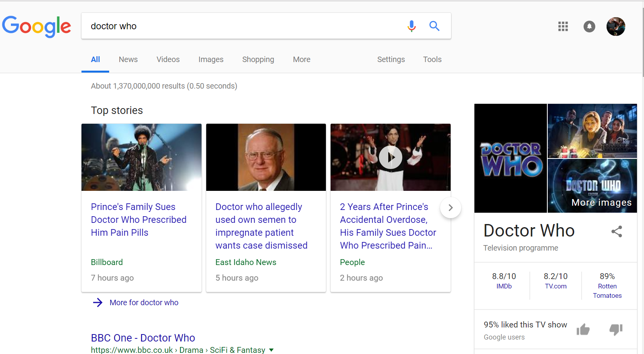Switch to the Images tab
Screen dimensions: 644x354
[211, 59]
